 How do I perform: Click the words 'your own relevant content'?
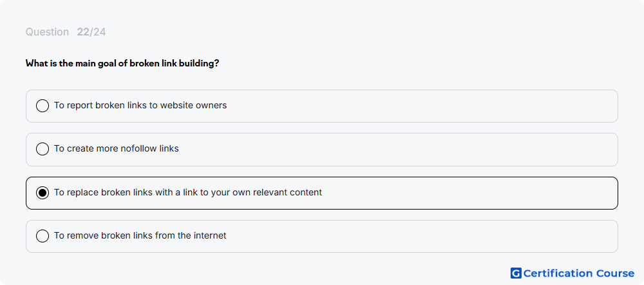[267, 192]
